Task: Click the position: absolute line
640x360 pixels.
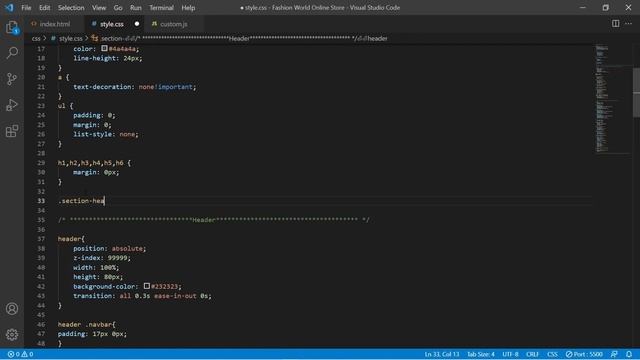Action: point(109,248)
